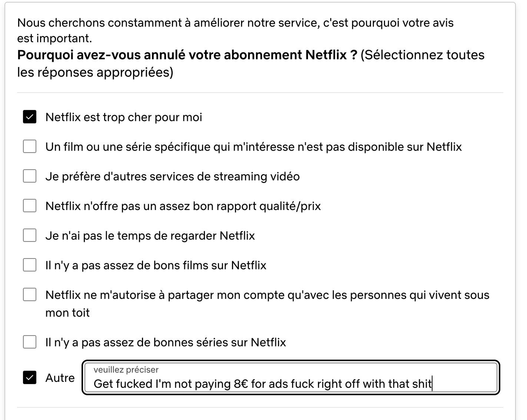Click the 'Je n'ai pas le temps de regarder Netflix' label
The image size is (527, 420).
pos(150,236)
